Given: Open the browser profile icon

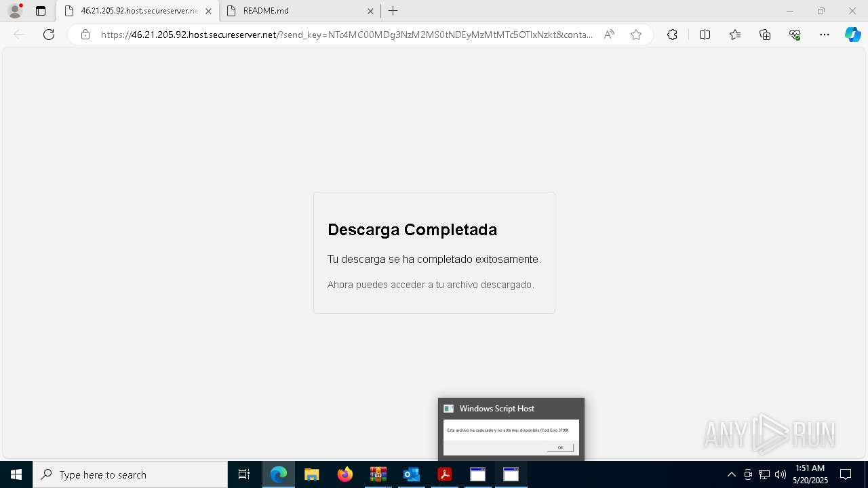Looking at the screenshot, I should tap(15, 11).
